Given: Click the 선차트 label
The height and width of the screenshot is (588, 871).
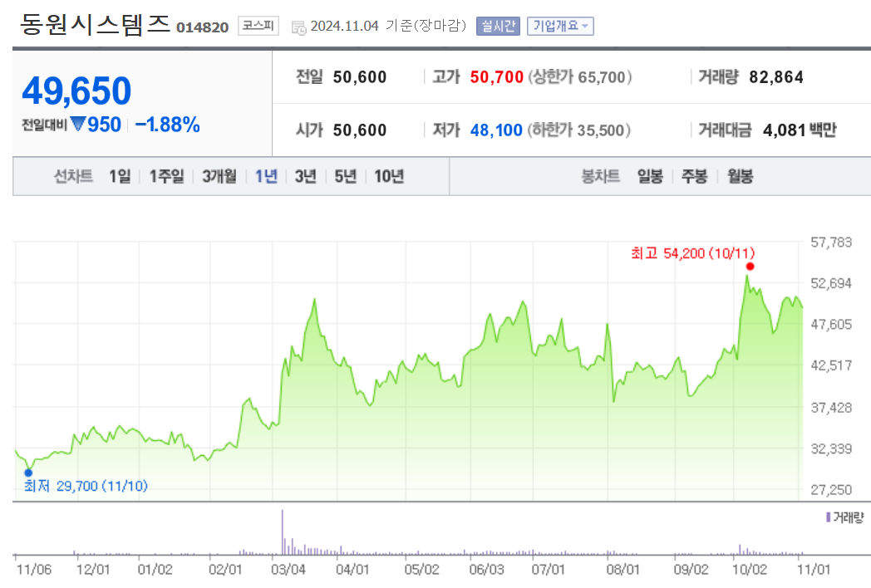Looking at the screenshot, I should click(73, 177).
